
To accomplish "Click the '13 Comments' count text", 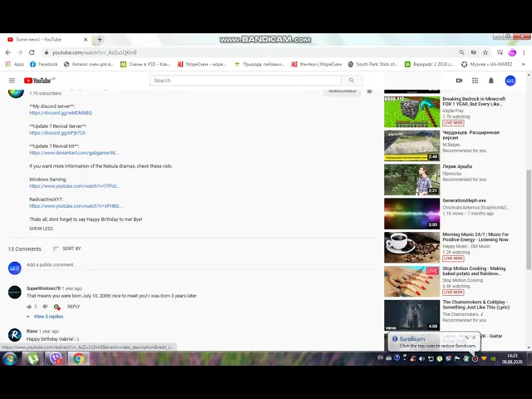I will click(x=24, y=249).
